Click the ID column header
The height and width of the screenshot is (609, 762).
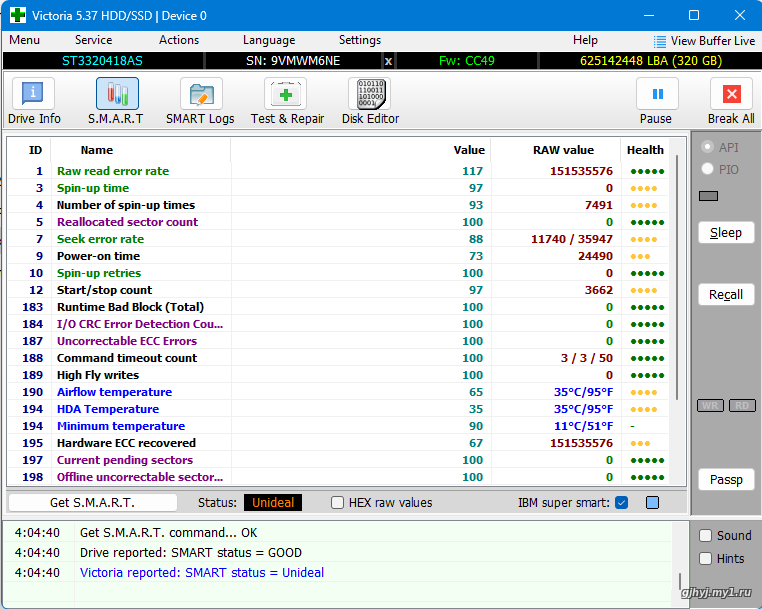coord(35,150)
